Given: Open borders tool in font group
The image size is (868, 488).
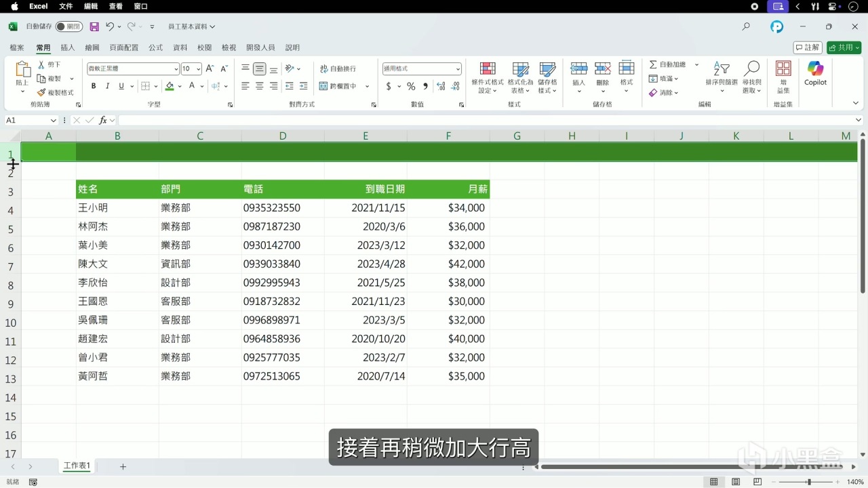Looking at the screenshot, I should (145, 86).
